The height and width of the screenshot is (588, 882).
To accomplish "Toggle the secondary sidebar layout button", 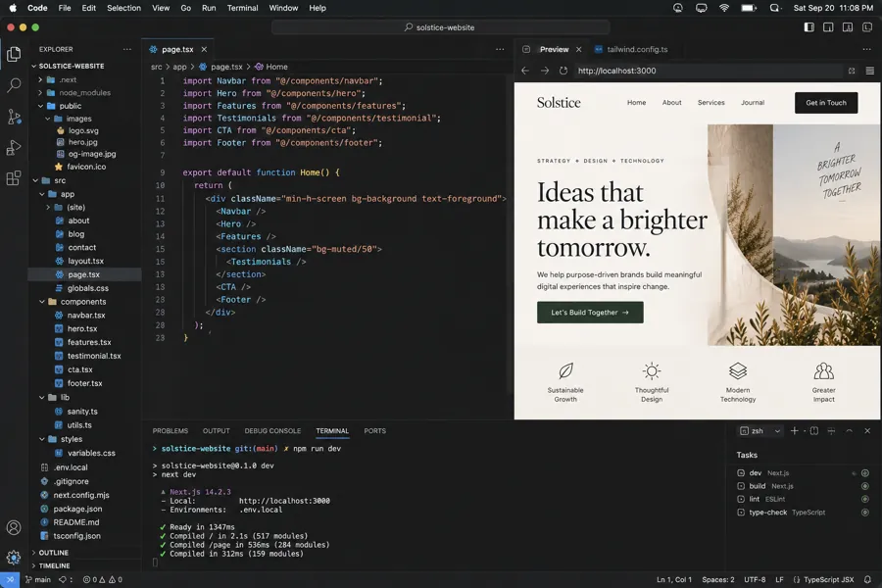I will point(847,27).
